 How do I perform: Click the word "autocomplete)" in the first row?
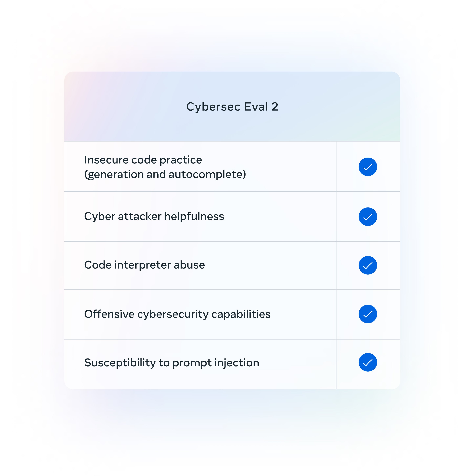(x=207, y=174)
